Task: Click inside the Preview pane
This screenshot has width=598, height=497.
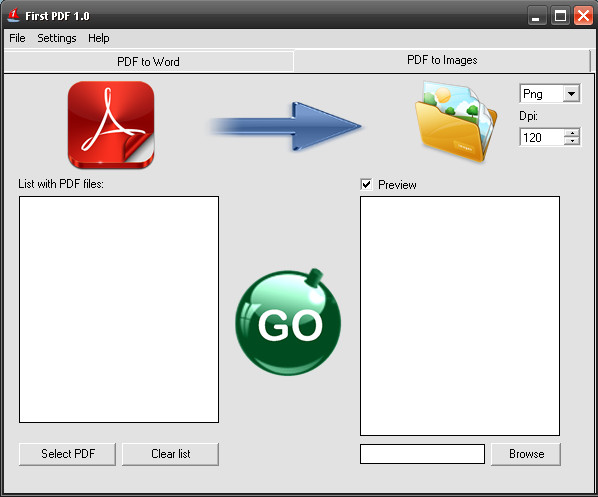Action: [460, 316]
